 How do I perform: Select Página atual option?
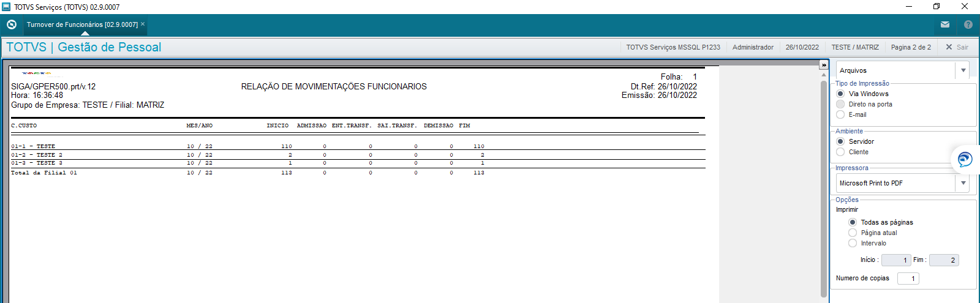853,233
